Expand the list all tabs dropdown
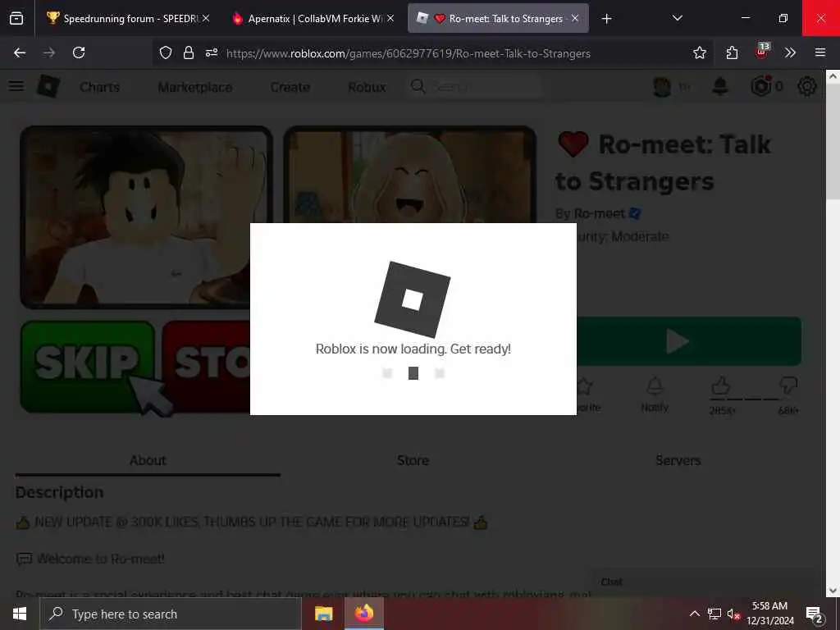The width and height of the screenshot is (840, 630). click(x=677, y=19)
